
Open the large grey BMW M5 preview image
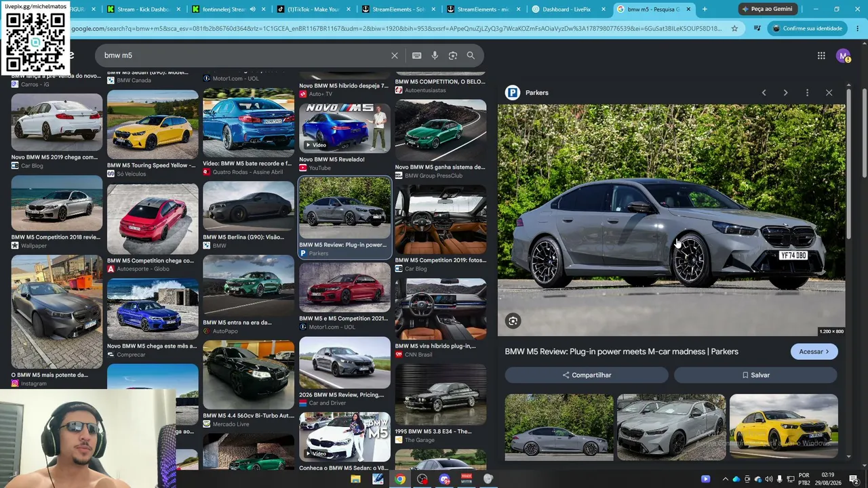671,220
